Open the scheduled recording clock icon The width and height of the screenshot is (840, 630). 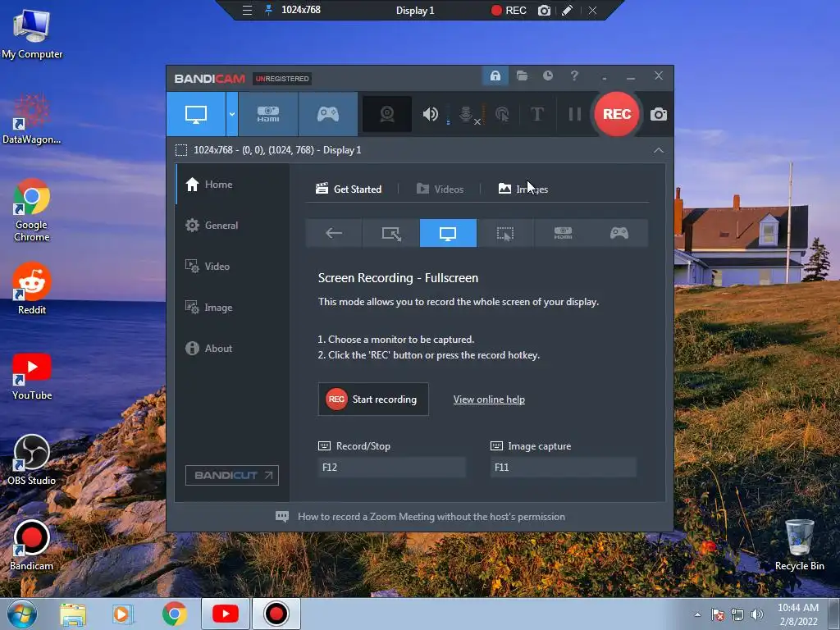(x=547, y=75)
